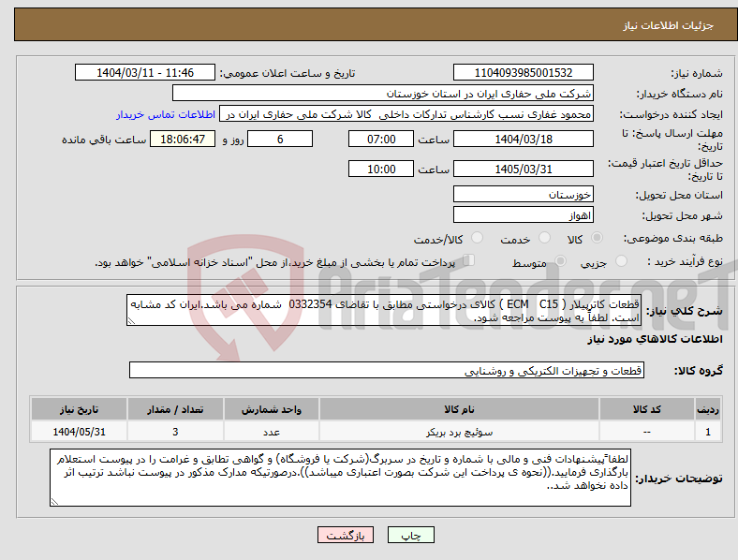Image resolution: width=738 pixels, height=560 pixels.
Task: Click the buyer organization name field
Action: click(x=383, y=93)
